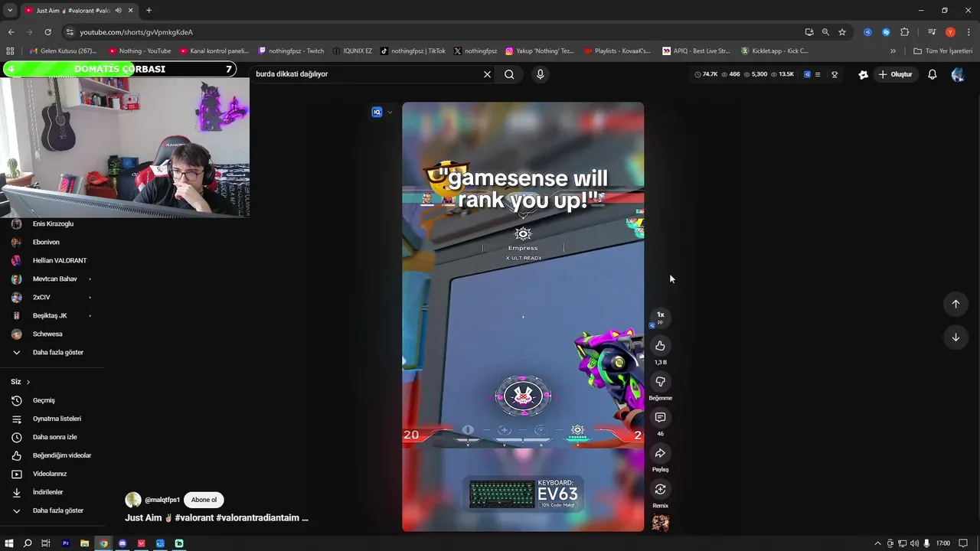Open Daha sonra izle list

(x=53, y=437)
